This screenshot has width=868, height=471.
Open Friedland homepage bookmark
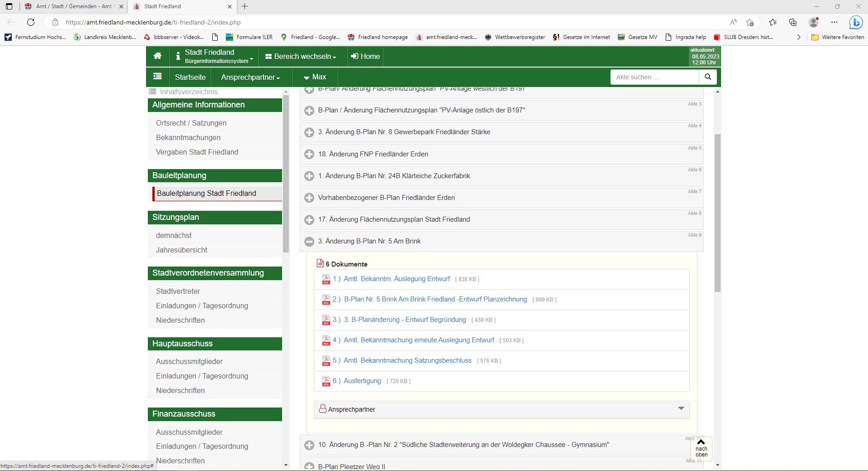[378, 37]
